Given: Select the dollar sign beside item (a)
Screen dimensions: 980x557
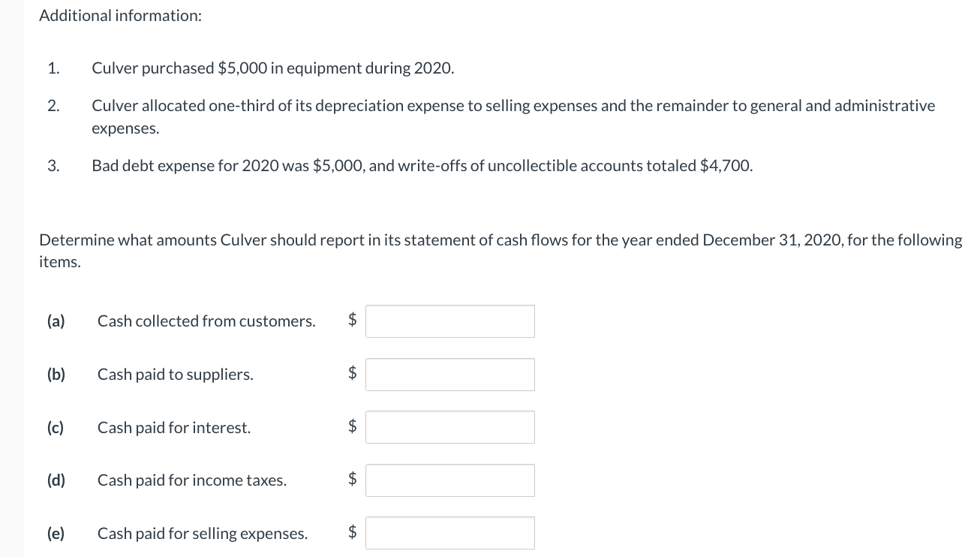Looking at the screenshot, I should pyautogui.click(x=351, y=321).
